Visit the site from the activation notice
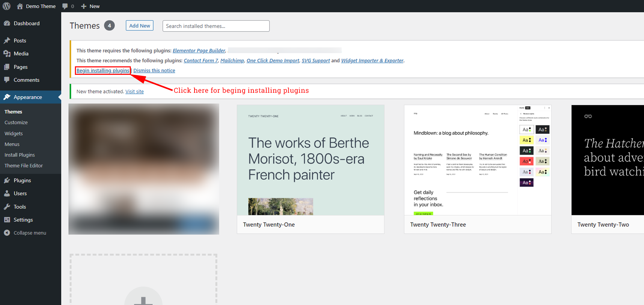 pos(135,91)
